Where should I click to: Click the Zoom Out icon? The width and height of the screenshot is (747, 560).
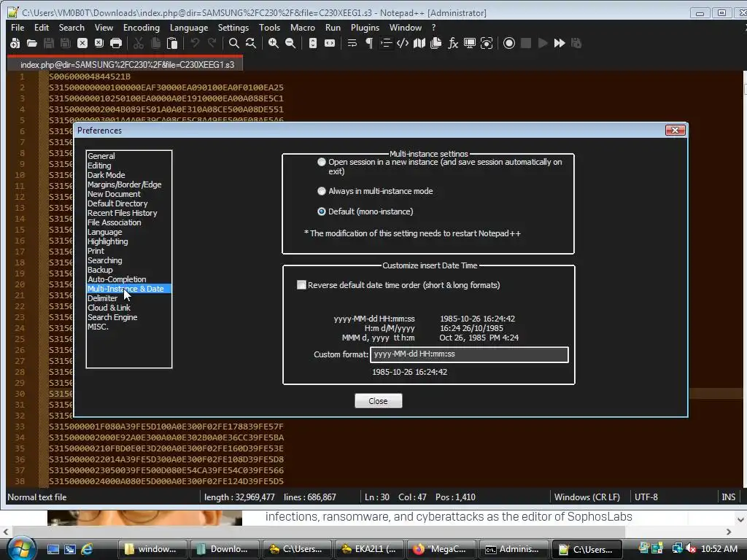coord(290,43)
